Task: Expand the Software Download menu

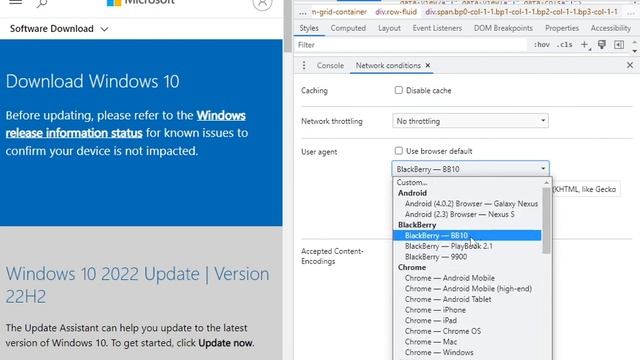Action: pos(59,29)
